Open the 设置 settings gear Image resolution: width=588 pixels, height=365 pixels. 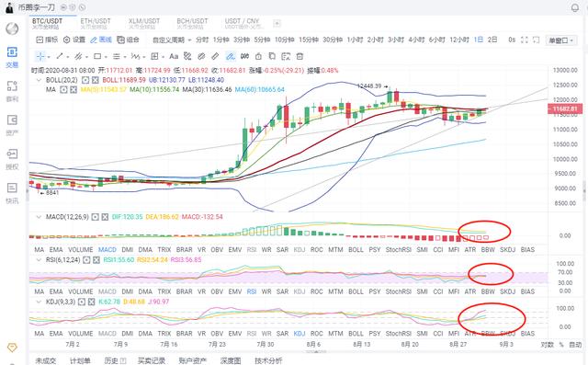coord(74,40)
